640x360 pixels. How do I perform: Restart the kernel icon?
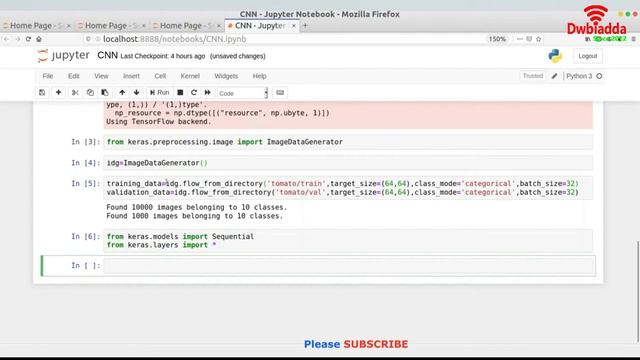tap(194, 93)
